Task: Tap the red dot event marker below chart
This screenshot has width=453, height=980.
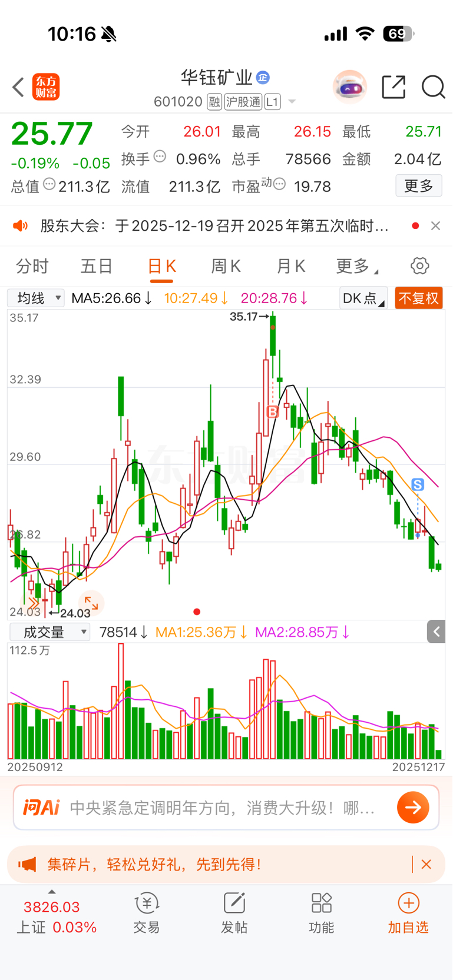Action: pos(197,612)
